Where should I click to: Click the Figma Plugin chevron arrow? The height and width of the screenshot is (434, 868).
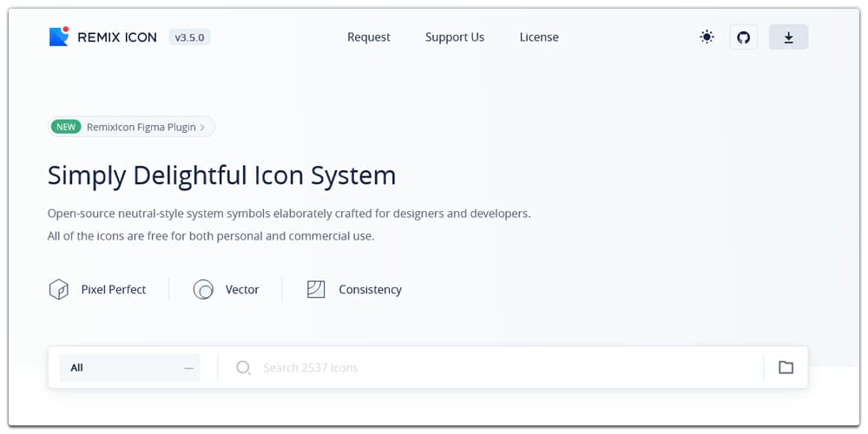point(203,128)
